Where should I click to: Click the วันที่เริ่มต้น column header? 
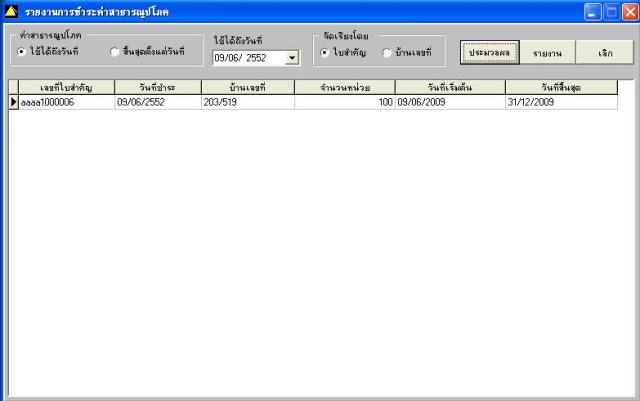[450, 87]
